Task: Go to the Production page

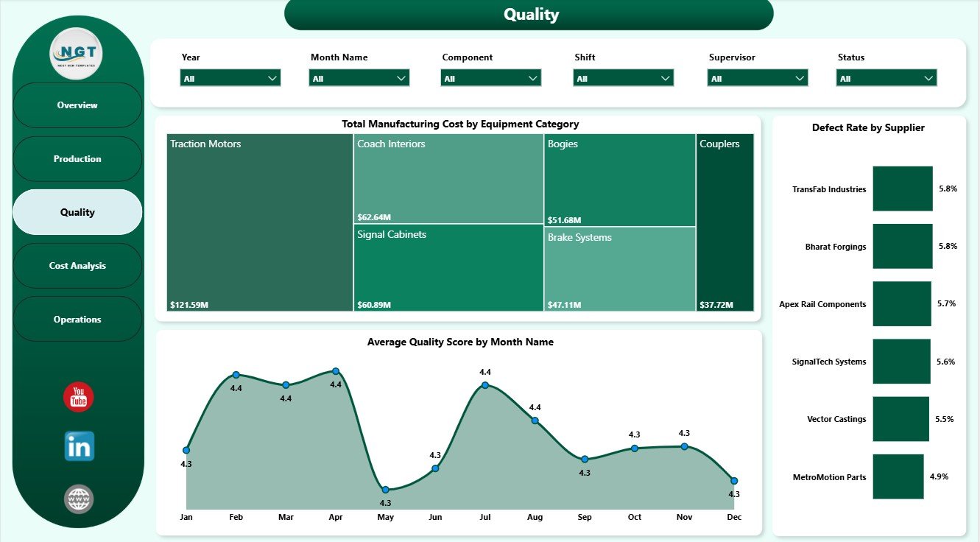Action: pyautogui.click(x=77, y=159)
